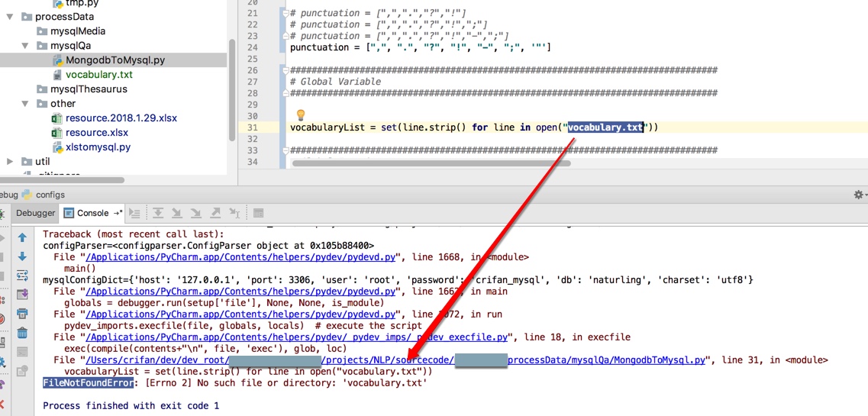The image size is (868, 416).
Task: Collapse code fold marker at line 26
Action: (285, 70)
